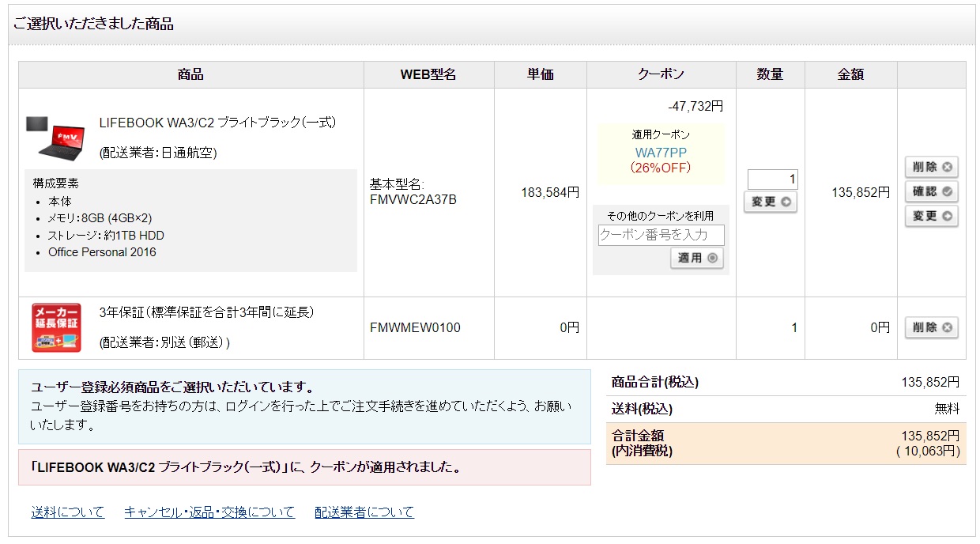The width and height of the screenshot is (980, 544).
Task: Select the 10,063円 consumption tax amount
Action: point(928,451)
